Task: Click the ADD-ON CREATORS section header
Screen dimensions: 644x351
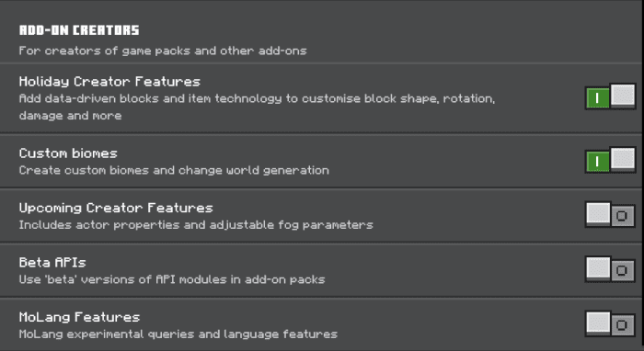Action: tap(79, 30)
